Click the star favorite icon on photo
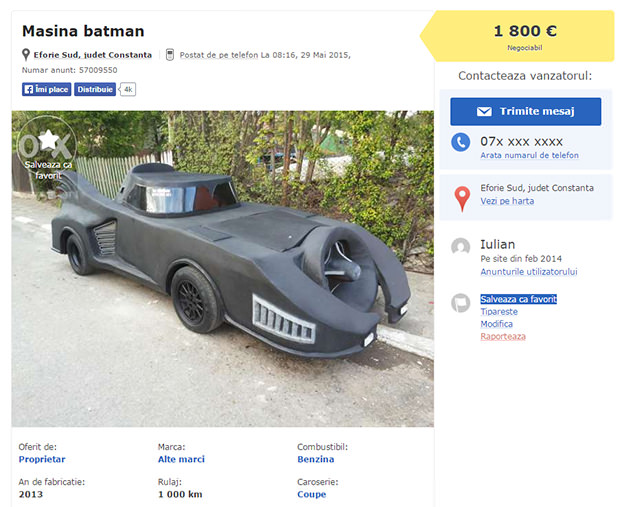The height and width of the screenshot is (507, 622). pos(46,141)
